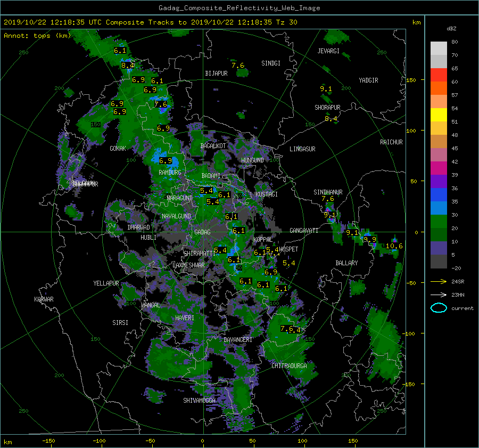The height and width of the screenshot is (448, 479).
Task: Click the KOPPAL town label
Action: point(263,240)
